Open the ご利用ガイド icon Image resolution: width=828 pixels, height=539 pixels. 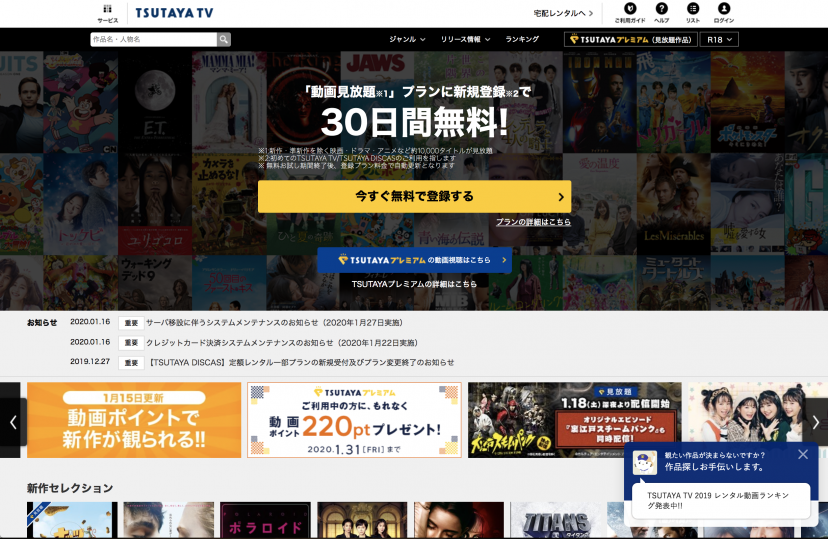pyautogui.click(x=630, y=13)
